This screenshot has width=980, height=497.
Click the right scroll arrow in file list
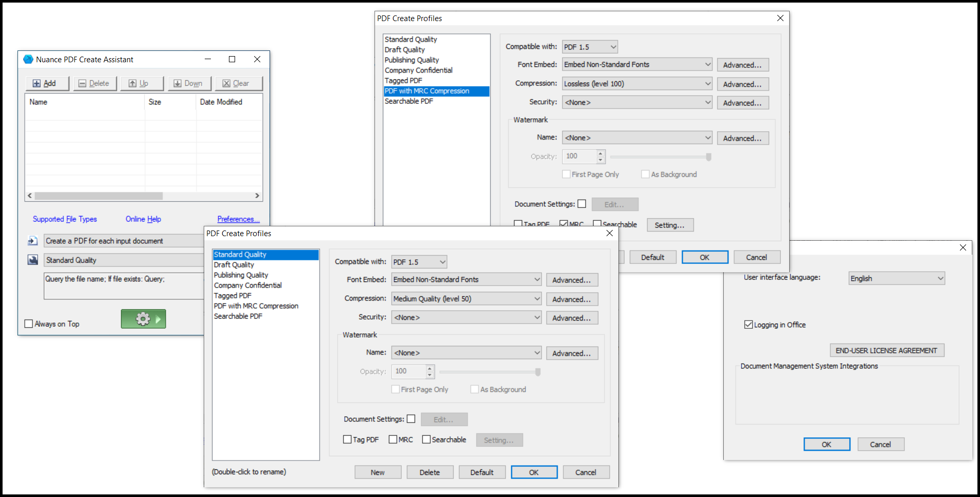tap(257, 196)
